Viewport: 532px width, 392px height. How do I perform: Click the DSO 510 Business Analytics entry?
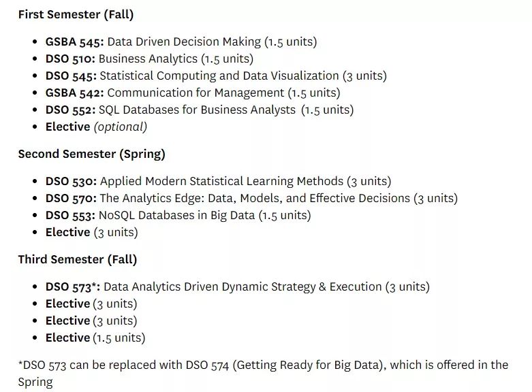[149, 59]
